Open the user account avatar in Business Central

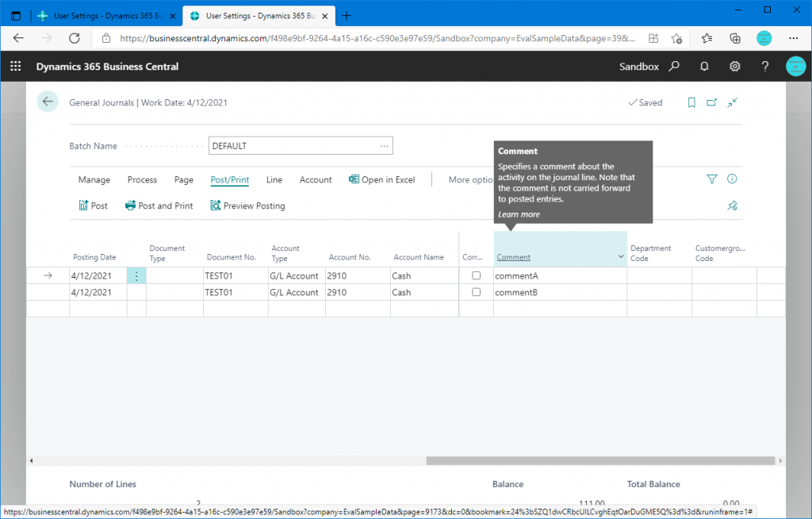pyautogui.click(x=795, y=67)
